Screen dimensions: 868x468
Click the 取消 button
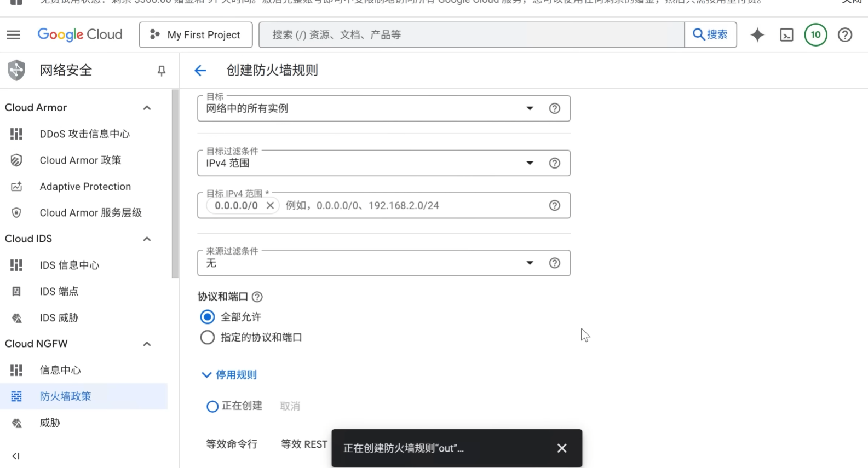click(290, 407)
